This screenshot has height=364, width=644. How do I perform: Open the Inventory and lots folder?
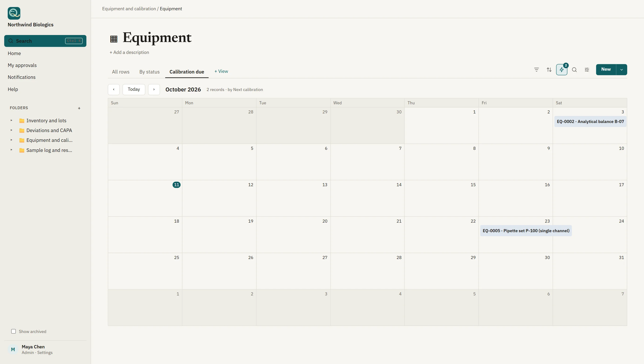pyautogui.click(x=46, y=120)
